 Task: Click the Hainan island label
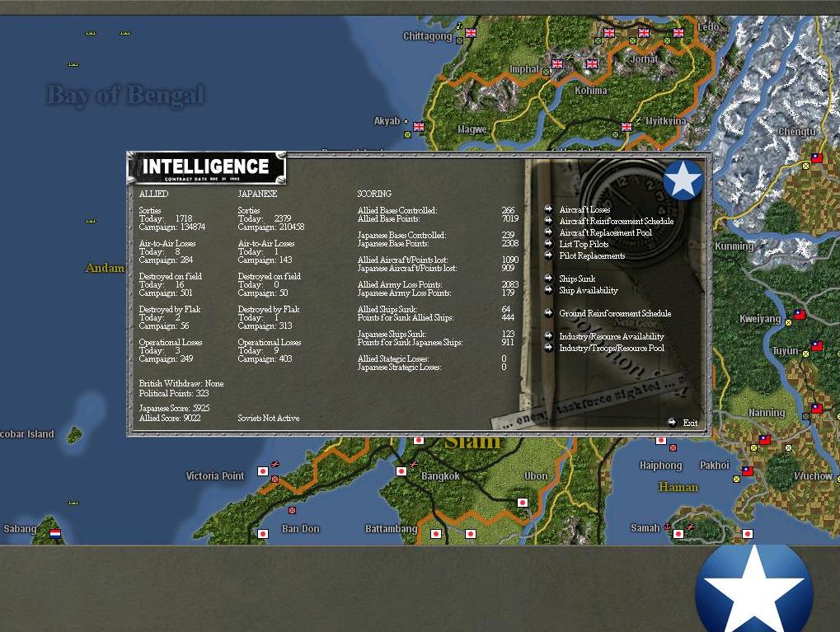tap(678, 487)
